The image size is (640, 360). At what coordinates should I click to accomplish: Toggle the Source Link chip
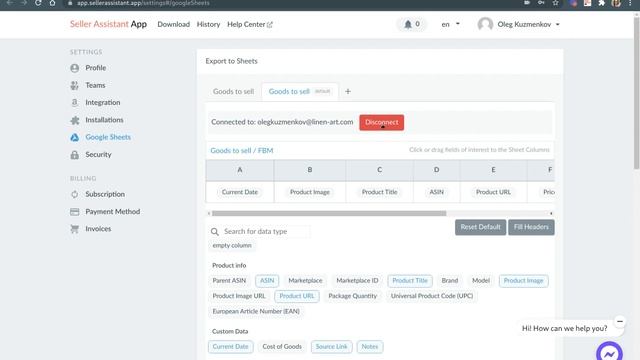[x=331, y=347]
